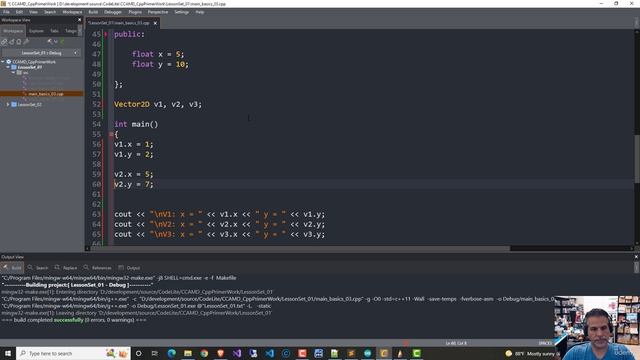The height and width of the screenshot is (360, 640).
Task: Toggle the bookmark marker on line 45
Action: coord(106,34)
